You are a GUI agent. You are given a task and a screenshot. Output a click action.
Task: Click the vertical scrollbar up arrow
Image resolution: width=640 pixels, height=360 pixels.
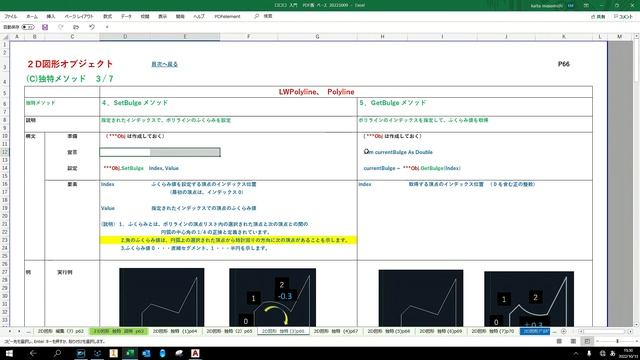point(636,37)
